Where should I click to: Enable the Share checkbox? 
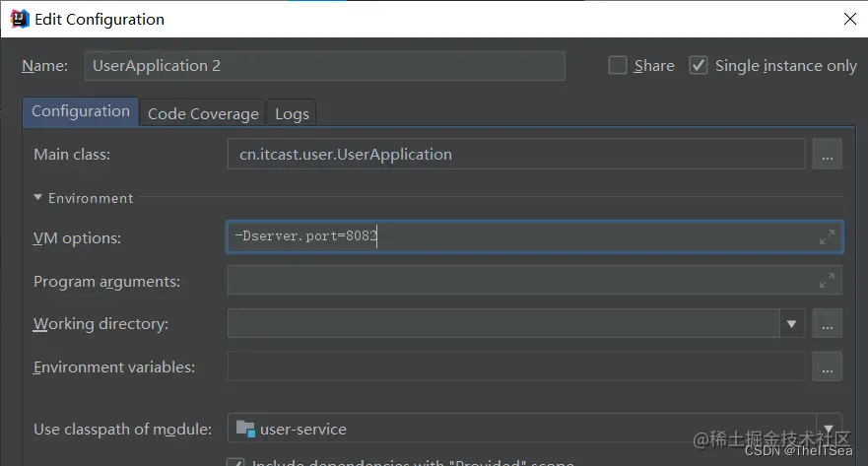pyautogui.click(x=617, y=65)
